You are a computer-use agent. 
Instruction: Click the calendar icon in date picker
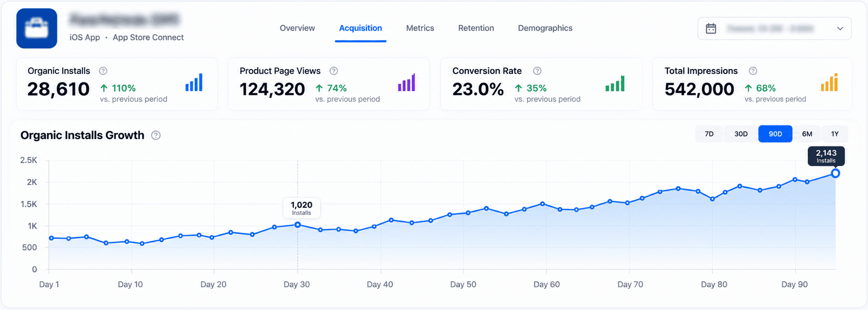click(711, 28)
